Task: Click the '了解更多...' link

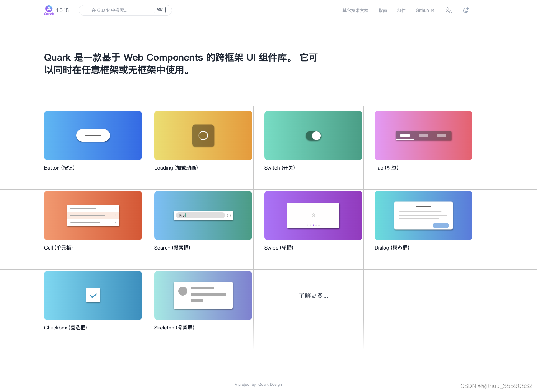Action: (313, 296)
